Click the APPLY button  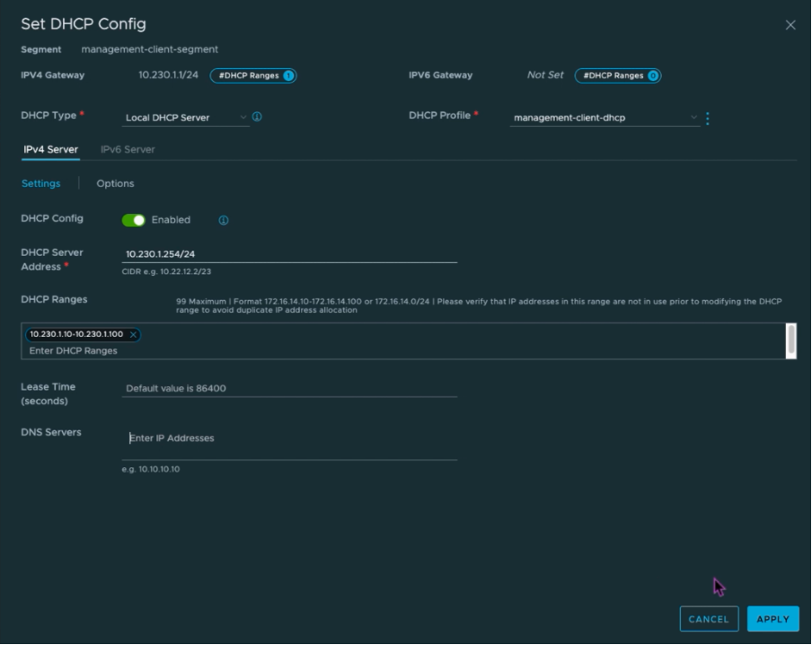(x=772, y=619)
